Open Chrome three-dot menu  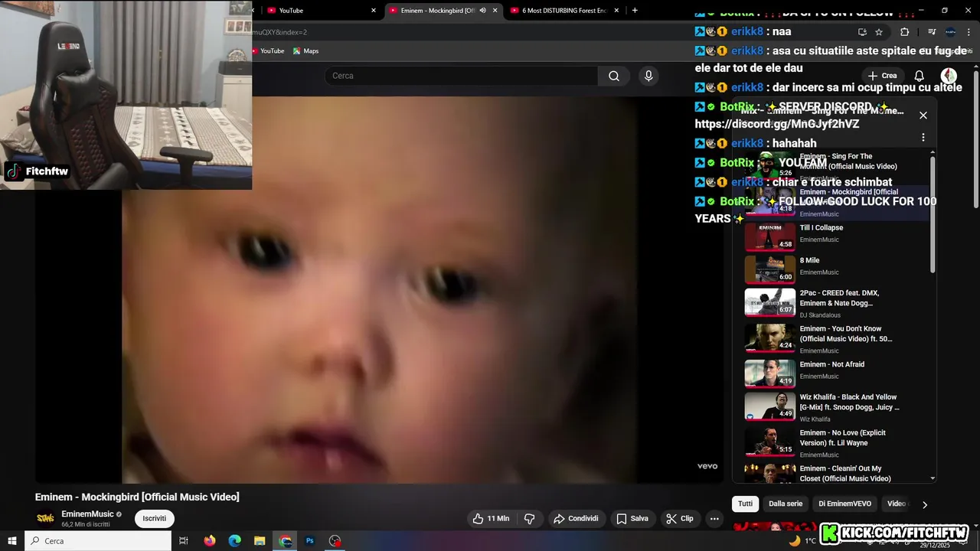click(x=969, y=32)
